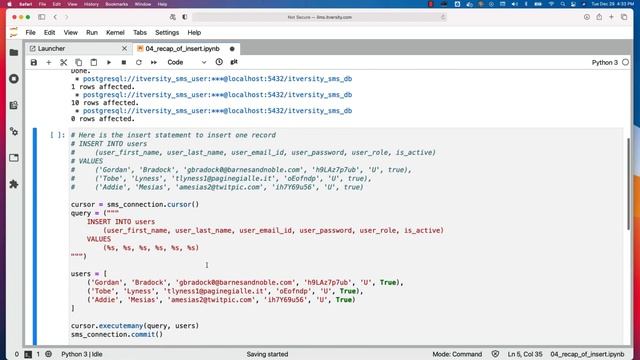Click Ln 5, Col 35 in status bar

(x=525, y=354)
